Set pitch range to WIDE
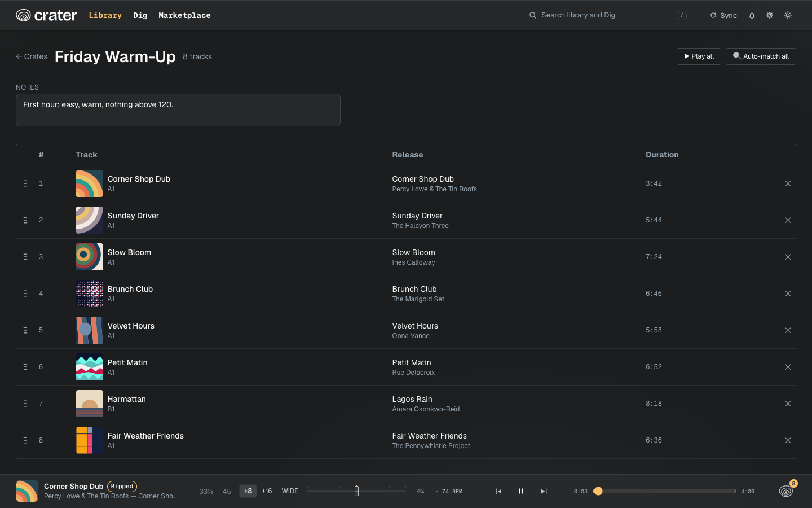Viewport: 812px width, 508px height. 290,491
